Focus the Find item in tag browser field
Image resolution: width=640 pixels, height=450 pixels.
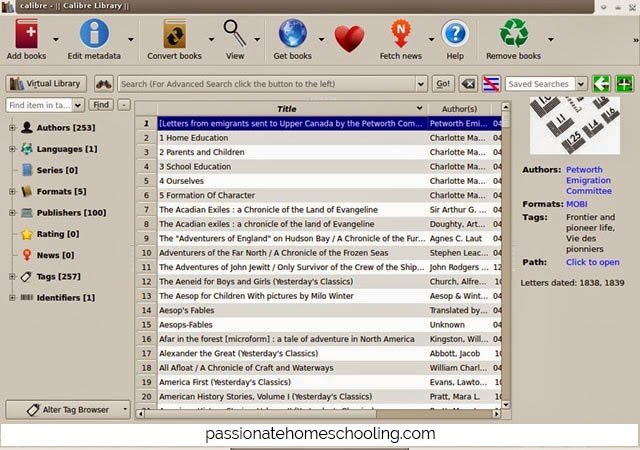point(40,105)
